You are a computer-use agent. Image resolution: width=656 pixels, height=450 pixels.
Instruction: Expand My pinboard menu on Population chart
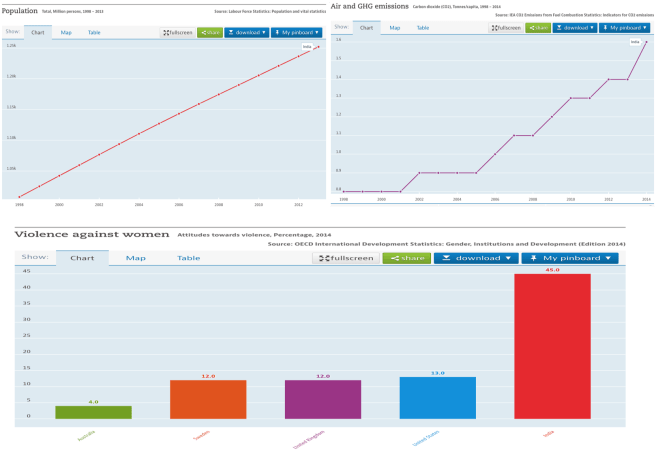pyautogui.click(x=297, y=32)
